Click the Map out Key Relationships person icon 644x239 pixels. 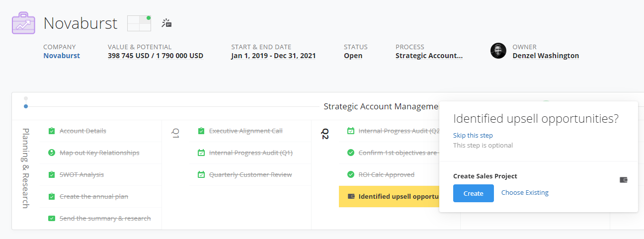click(x=52, y=153)
